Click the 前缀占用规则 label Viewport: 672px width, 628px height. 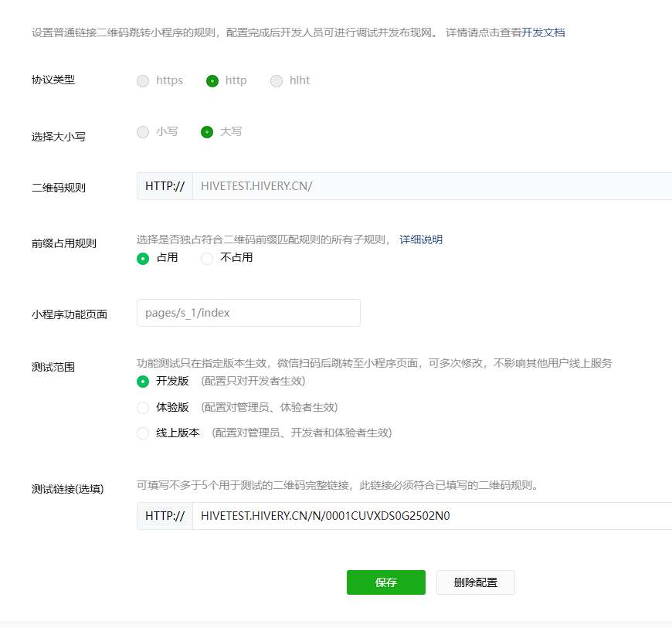[x=64, y=243]
